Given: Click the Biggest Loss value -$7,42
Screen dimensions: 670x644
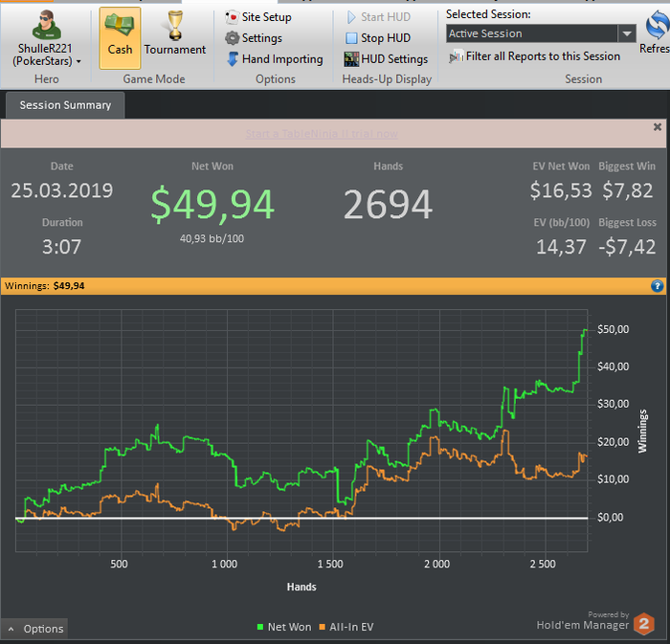Looking at the screenshot, I should [x=627, y=247].
